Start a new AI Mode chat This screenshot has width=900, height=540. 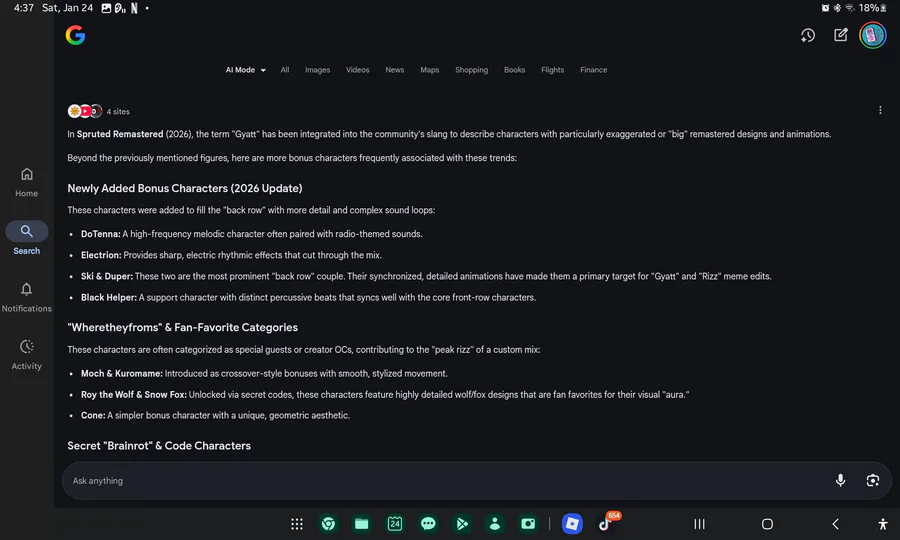pyautogui.click(x=841, y=35)
